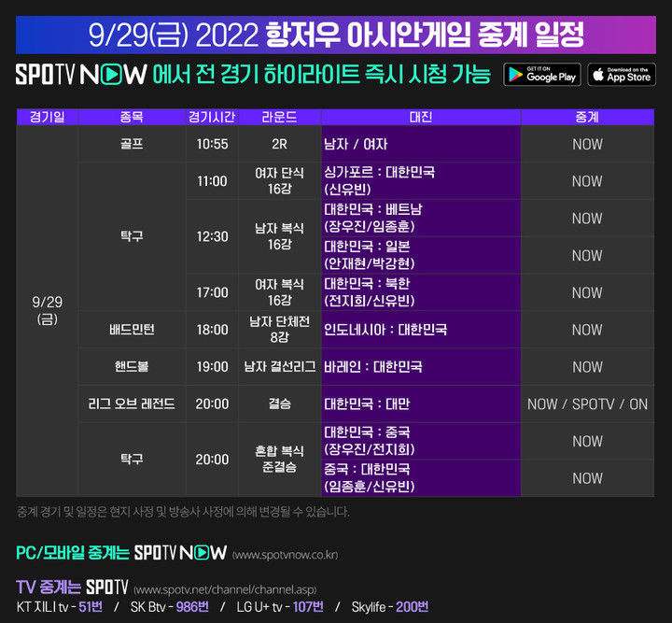Click the 9/29 (금) date cell

(x=48, y=310)
